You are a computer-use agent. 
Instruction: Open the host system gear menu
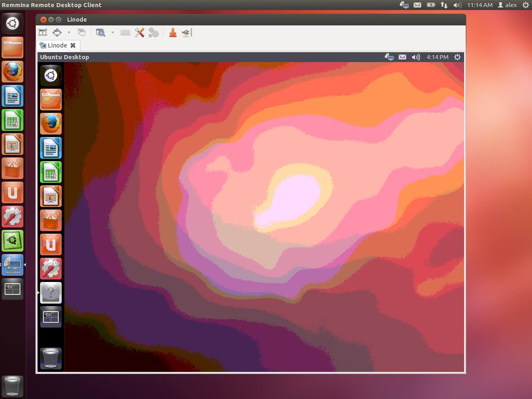pos(525,5)
